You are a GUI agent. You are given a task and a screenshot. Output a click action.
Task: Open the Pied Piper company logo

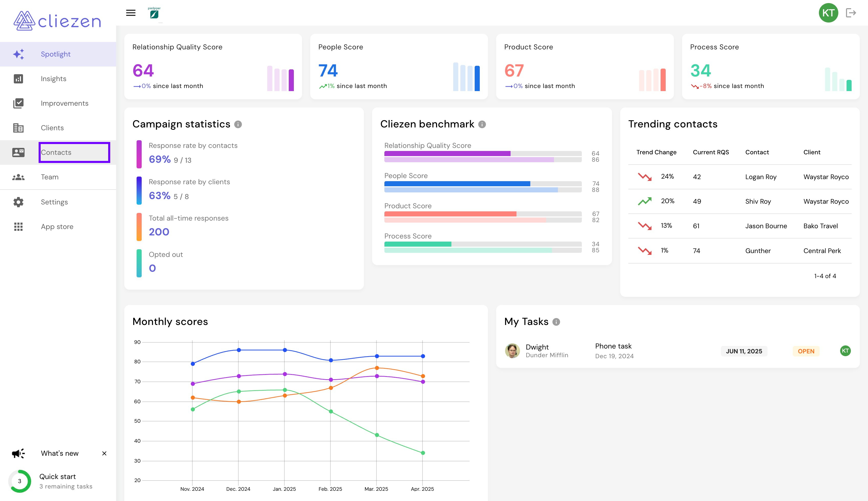tap(154, 13)
